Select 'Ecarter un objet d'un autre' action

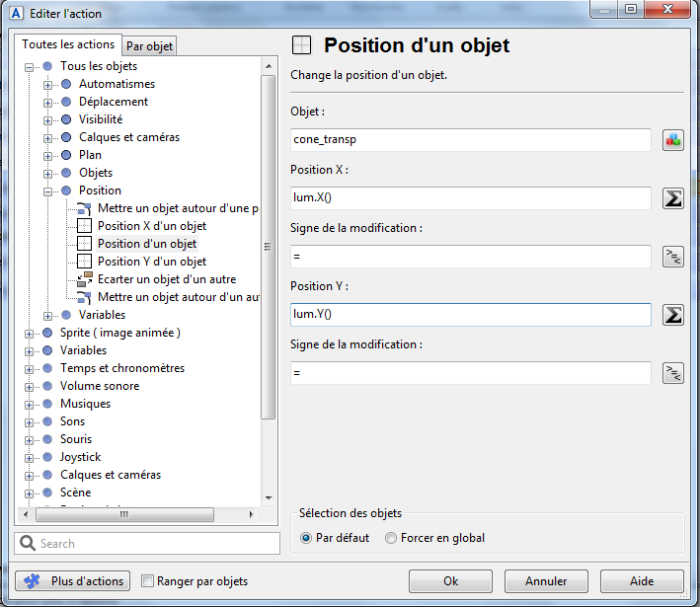point(167,279)
